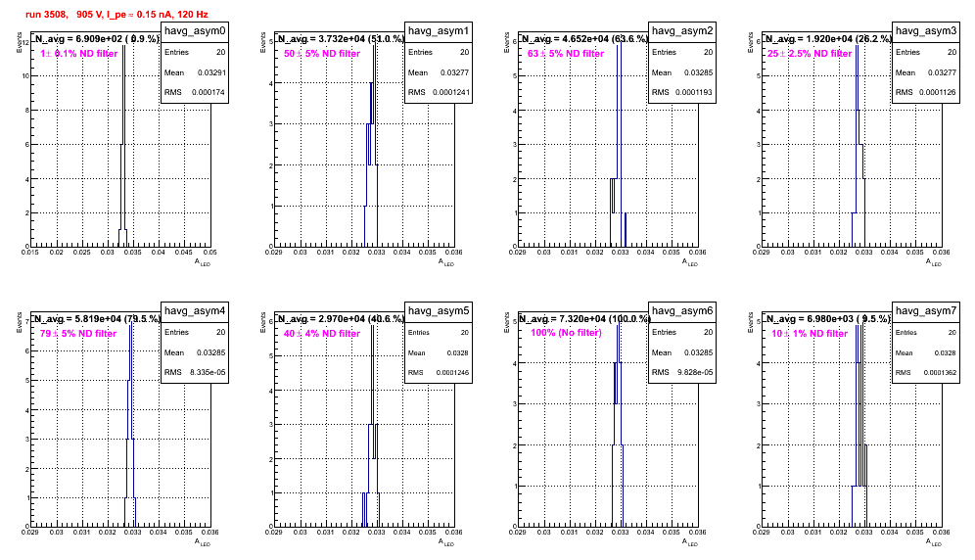Select the havg_asym4 stats box title
This screenshot has width=975, height=560.
coord(195,310)
